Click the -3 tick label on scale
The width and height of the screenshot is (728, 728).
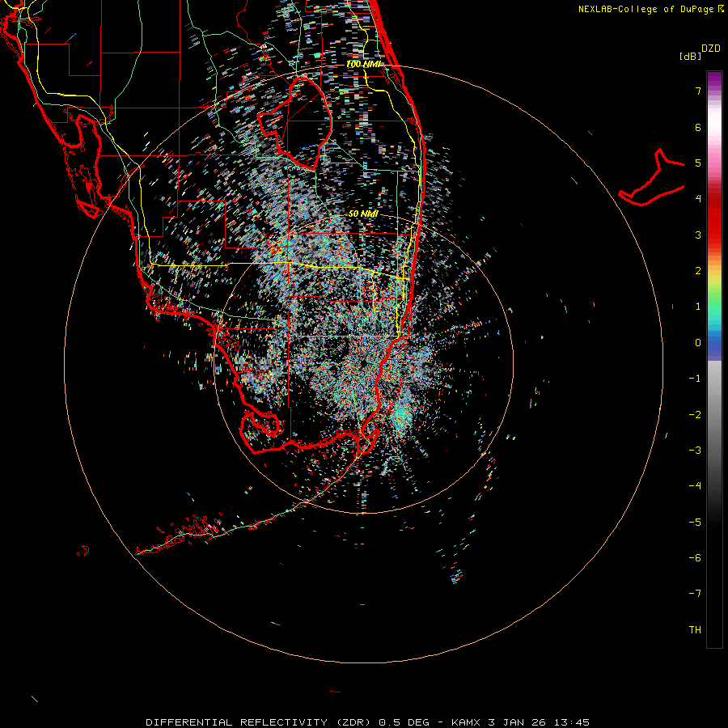click(695, 451)
